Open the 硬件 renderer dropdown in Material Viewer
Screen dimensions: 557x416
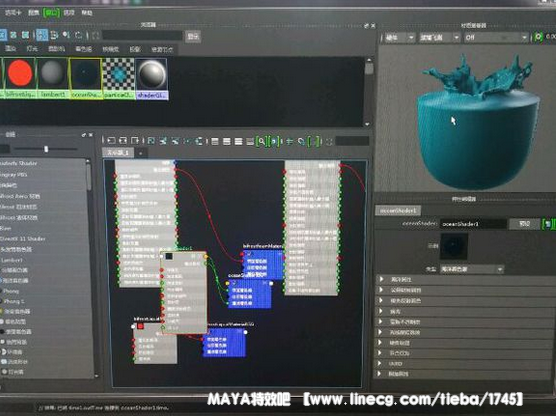coord(400,37)
